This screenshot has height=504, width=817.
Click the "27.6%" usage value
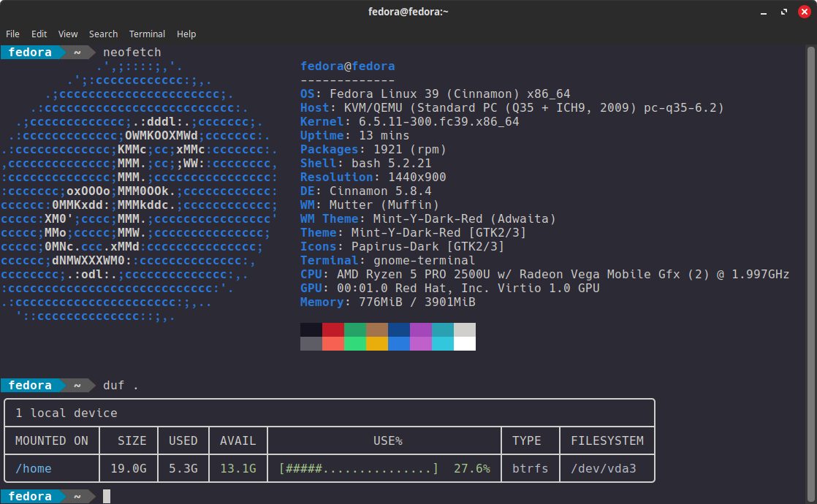471,469
